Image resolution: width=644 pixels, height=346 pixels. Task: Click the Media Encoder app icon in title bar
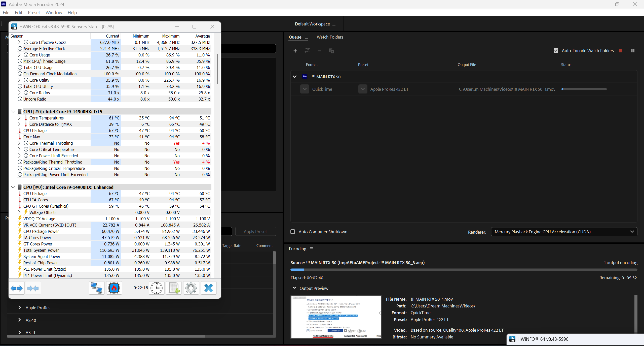click(x=4, y=4)
